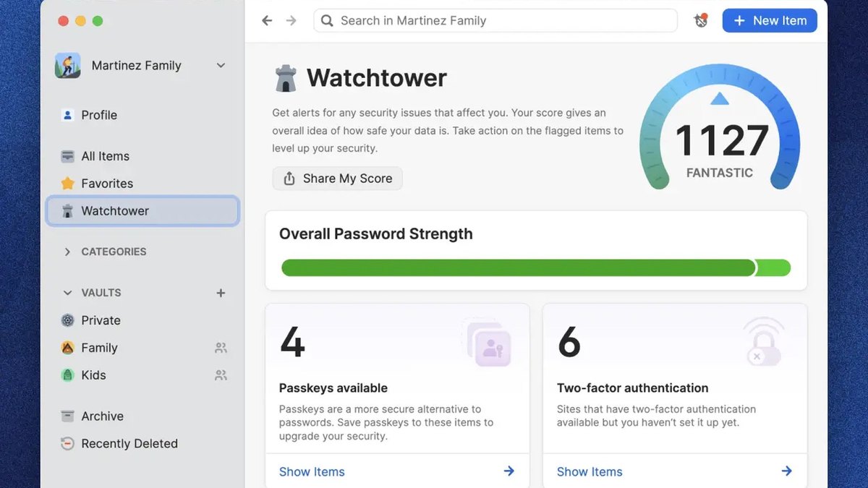Click the Family vault orange icon
The image size is (868, 488).
(x=68, y=348)
